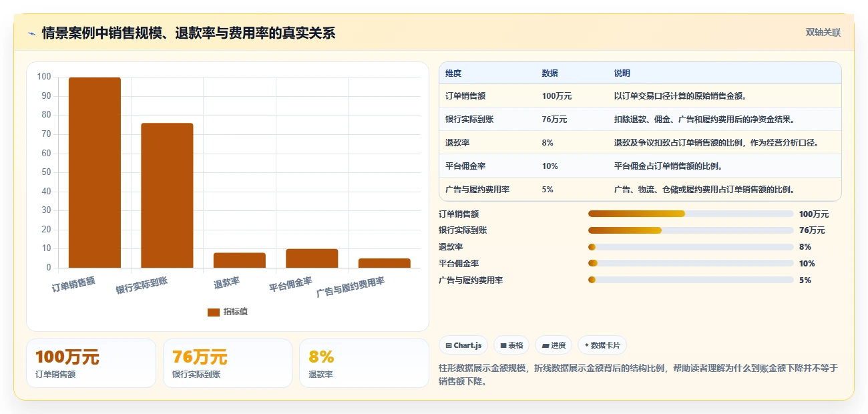Click the 76万元 table data cell
This screenshot has width=868, height=414.
coord(555,120)
